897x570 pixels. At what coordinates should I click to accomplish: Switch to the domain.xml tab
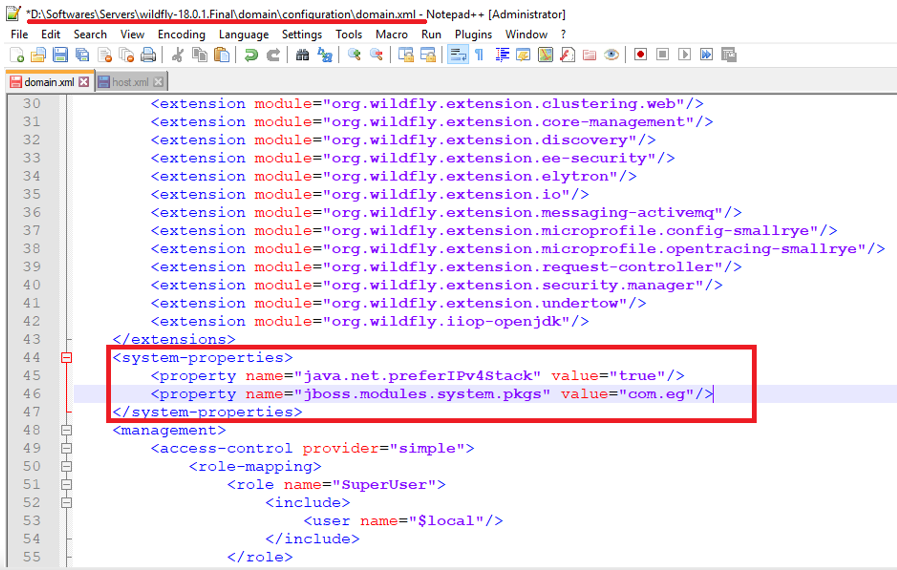click(49, 82)
